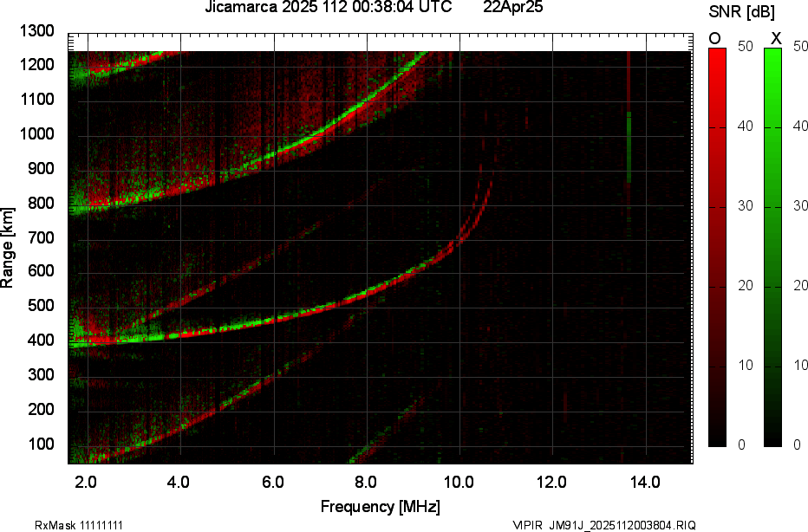This screenshot has height=532, width=808.
Task: Click the 8.0 frequency tick label
Action: coord(365,482)
